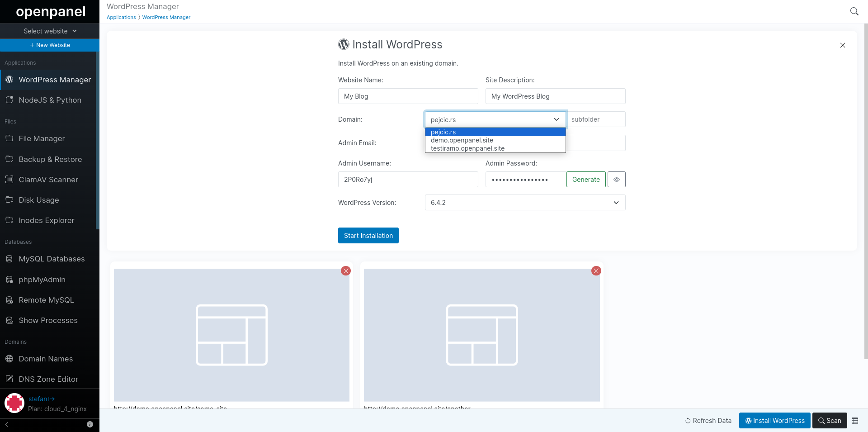
Task: Open the search magnifier icon in header
Action: [x=854, y=11]
